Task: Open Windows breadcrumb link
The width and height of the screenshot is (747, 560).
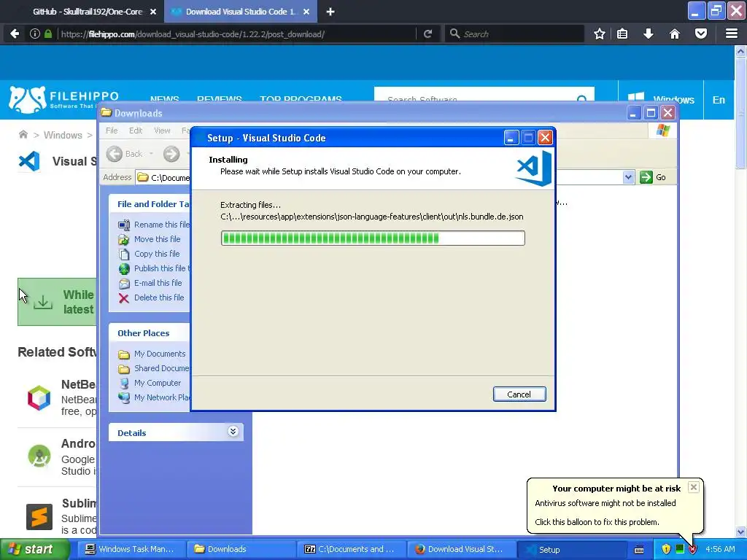Action: click(63, 135)
